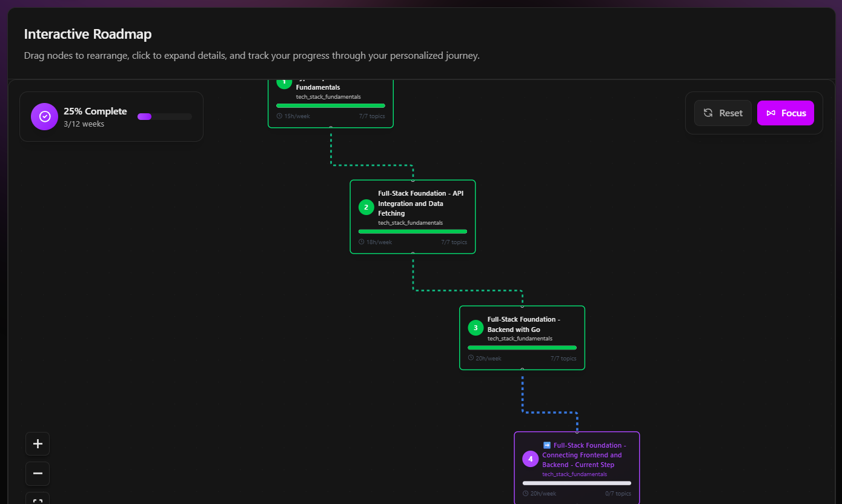The height and width of the screenshot is (504, 842).
Task: Click the connector handle below node 2
Action: pyautogui.click(x=413, y=254)
